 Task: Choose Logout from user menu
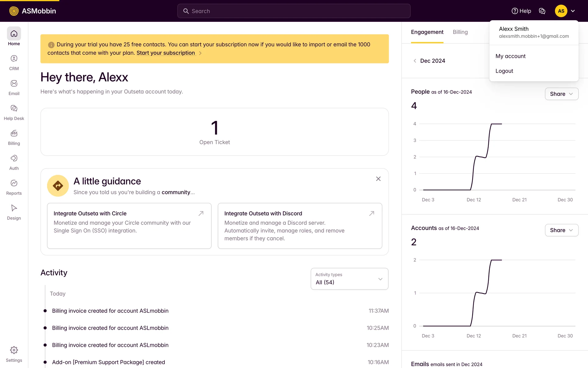pos(504,71)
